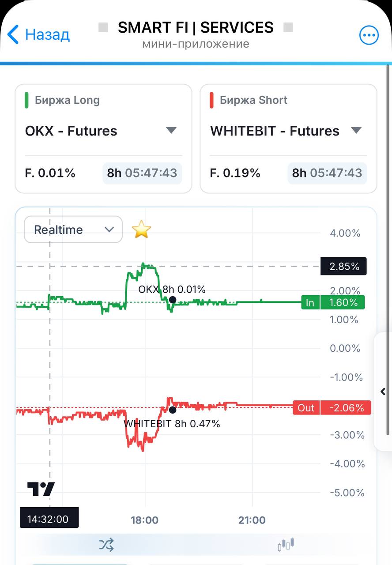
Task: Click the Назад back link text
Action: click(x=47, y=34)
